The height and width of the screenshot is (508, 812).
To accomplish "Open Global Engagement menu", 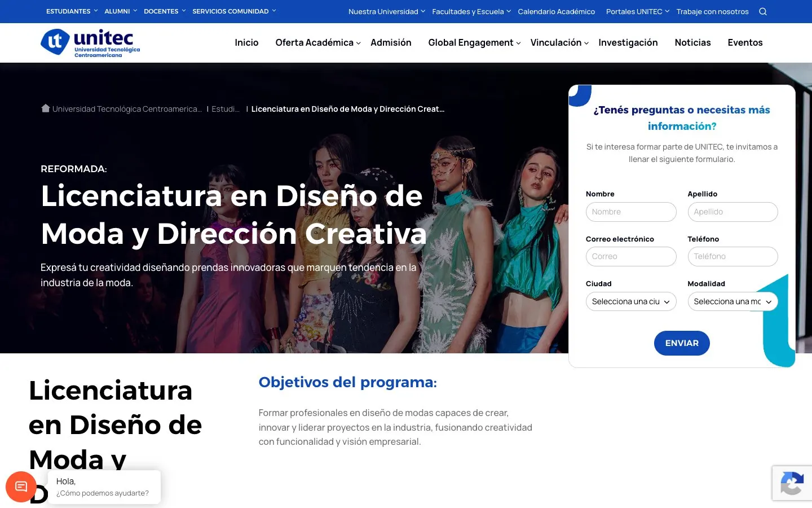I will click(x=474, y=42).
